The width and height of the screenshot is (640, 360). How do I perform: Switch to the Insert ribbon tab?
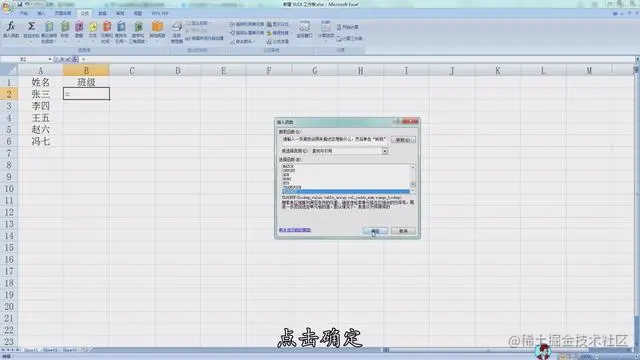[x=41, y=13]
